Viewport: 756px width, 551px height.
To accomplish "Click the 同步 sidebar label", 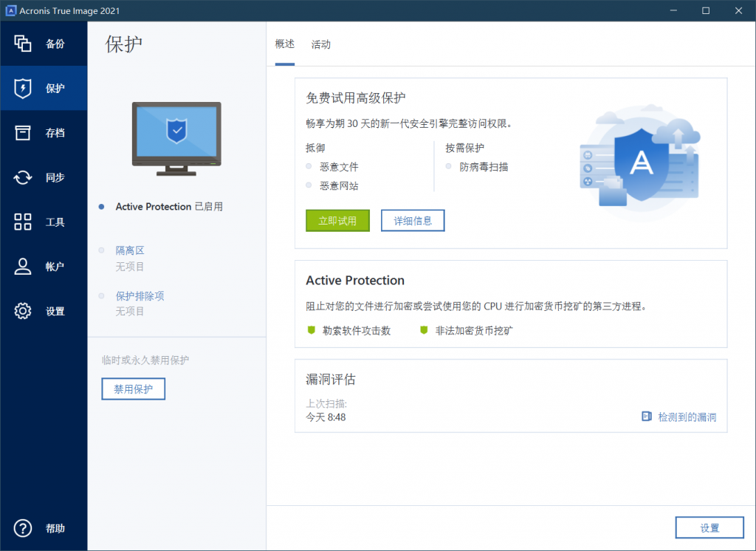I will (x=55, y=177).
